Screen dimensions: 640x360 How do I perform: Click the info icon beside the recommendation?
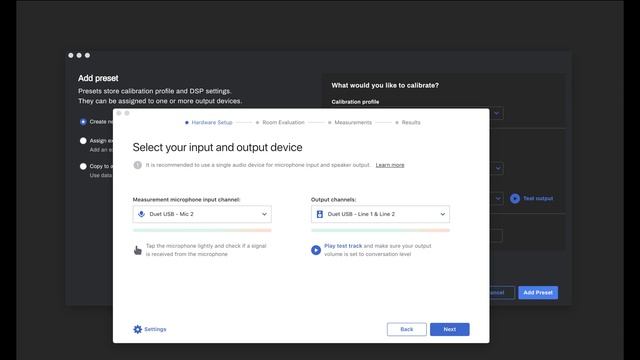pyautogui.click(x=138, y=165)
